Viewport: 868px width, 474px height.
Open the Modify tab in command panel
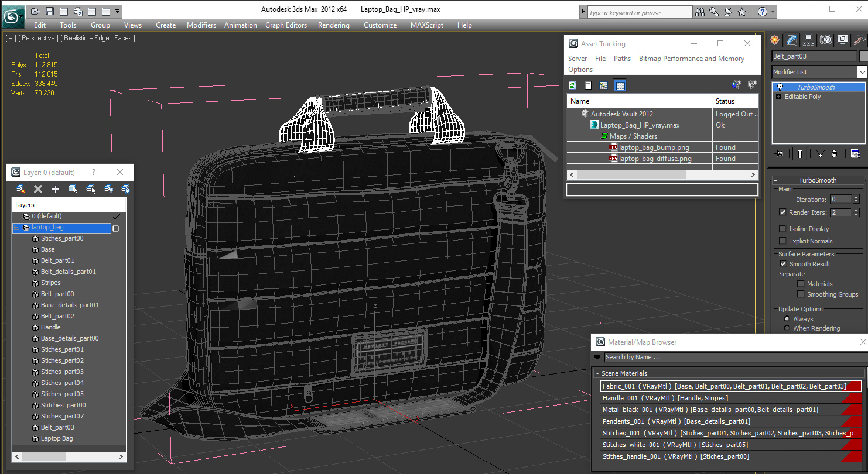click(792, 40)
